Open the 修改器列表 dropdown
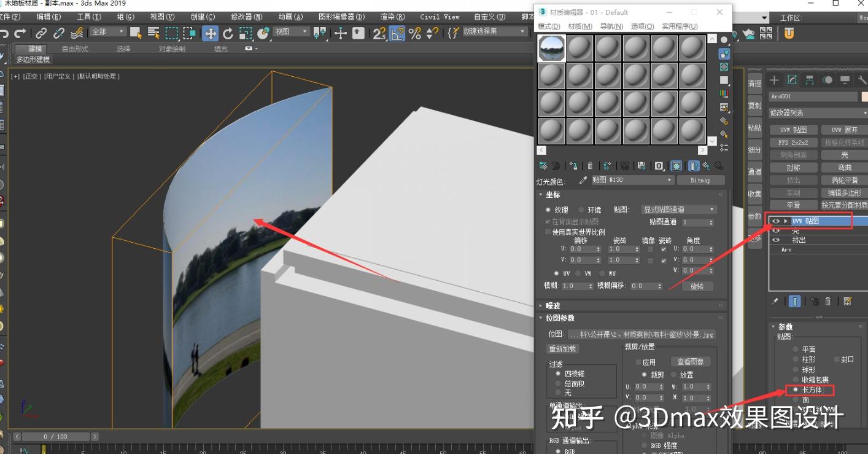The width and height of the screenshot is (868, 454). tap(816, 112)
